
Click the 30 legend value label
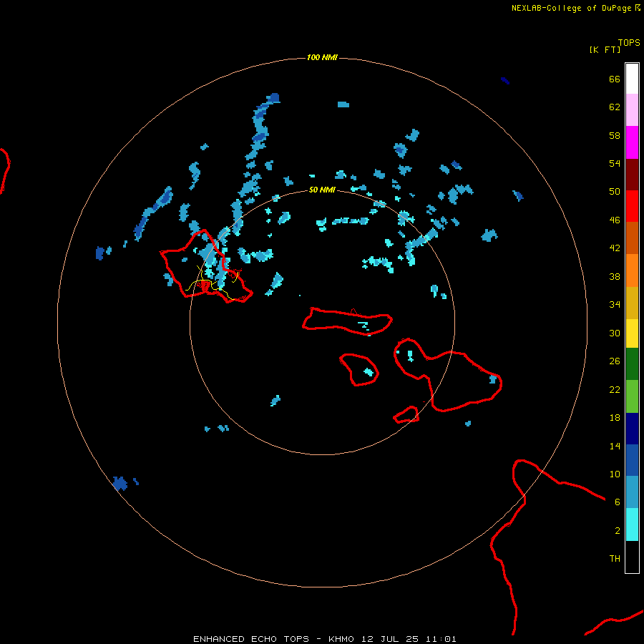click(615, 333)
